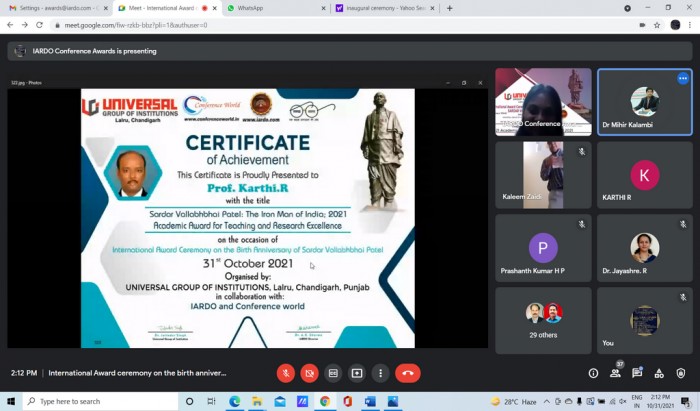Viewport: 700px width, 411px height.
Task: Open more options three-dot menu in call bar
Action: [380, 373]
